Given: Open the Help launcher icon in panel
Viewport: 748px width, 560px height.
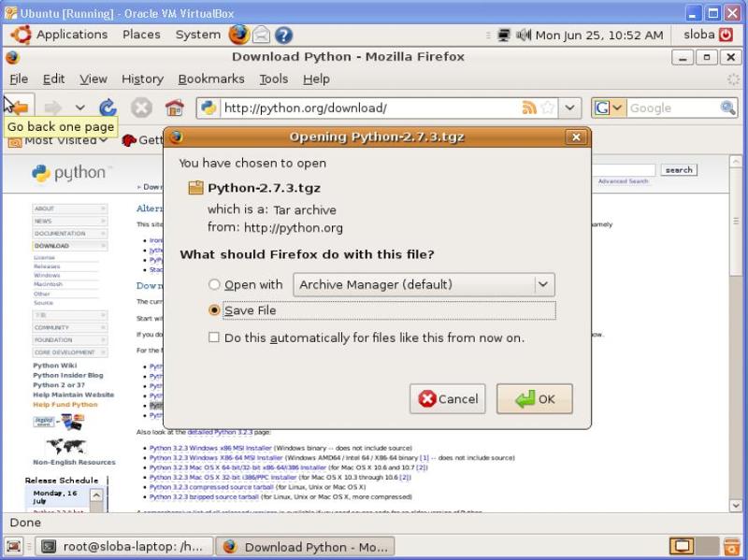Looking at the screenshot, I should point(283,35).
